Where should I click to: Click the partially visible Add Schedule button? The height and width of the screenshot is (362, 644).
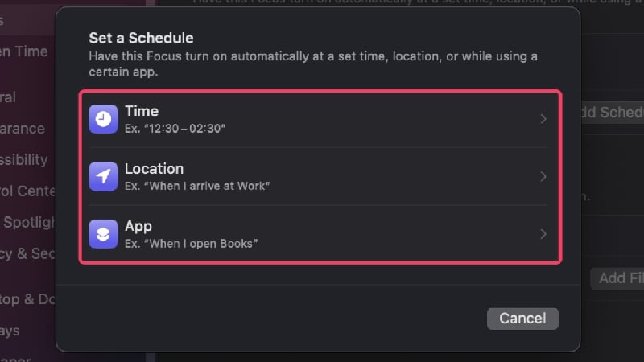(612, 113)
